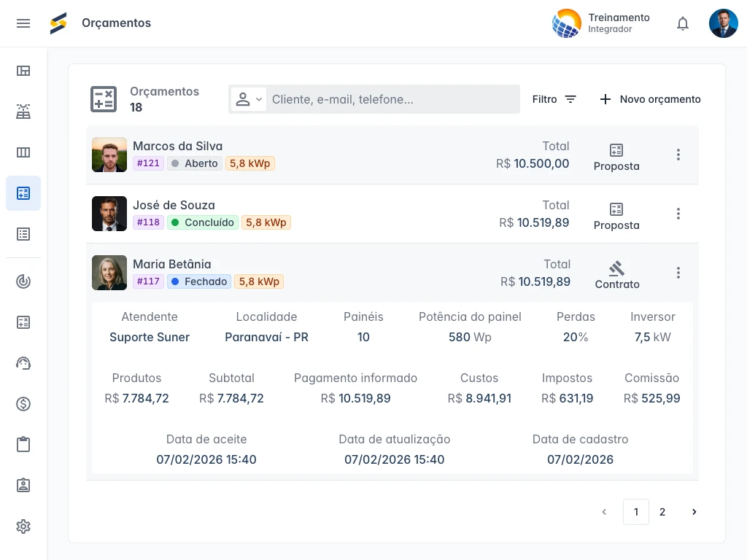Go to page 2 of budgets
This screenshot has width=747, height=560.
(x=662, y=512)
